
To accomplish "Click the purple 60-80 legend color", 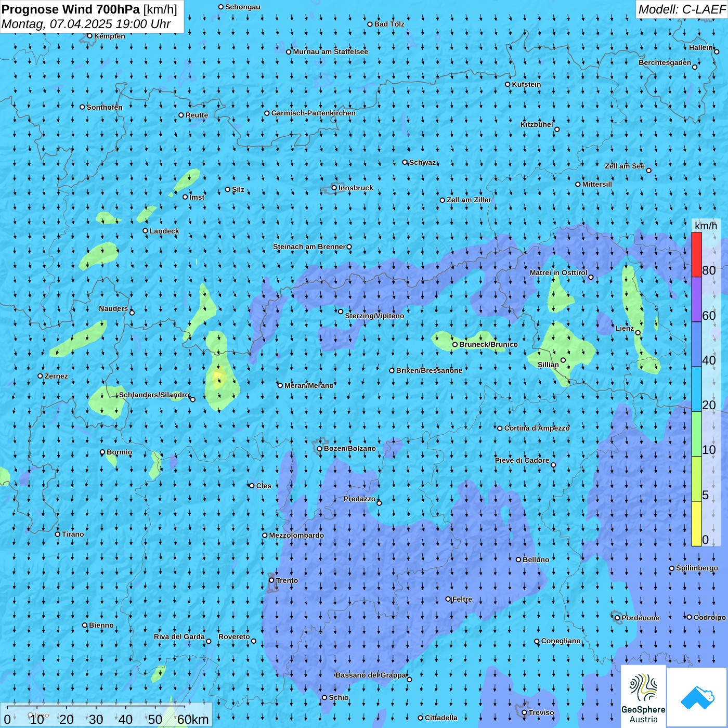I will [x=696, y=300].
